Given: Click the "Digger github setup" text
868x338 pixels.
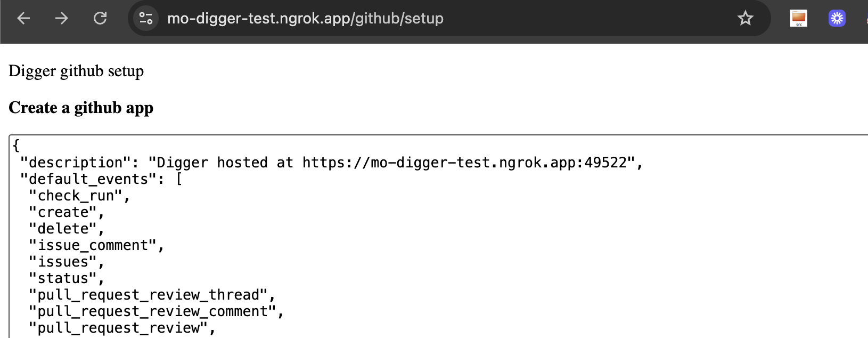Looking at the screenshot, I should point(76,71).
